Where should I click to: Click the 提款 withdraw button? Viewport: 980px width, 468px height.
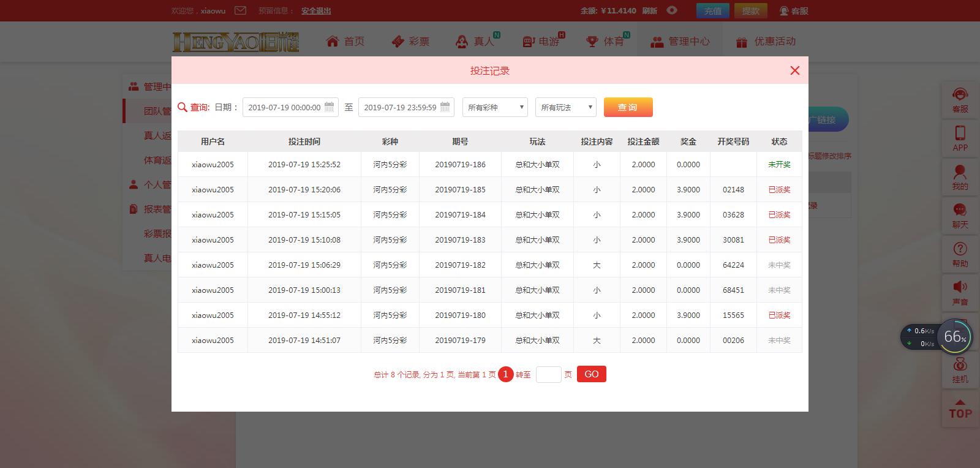click(x=751, y=10)
